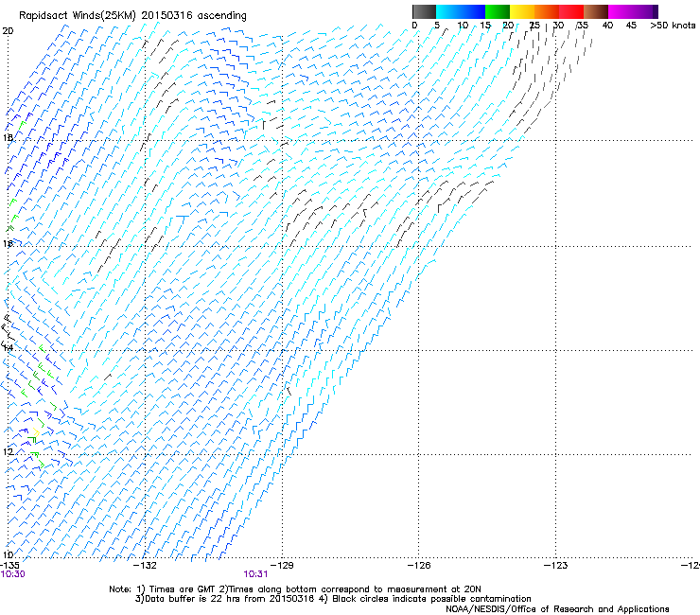This screenshot has height=615, width=700.
Task: Click the 'NOAA/NESDIS/Office of Research and Applications' credit
Action: coord(557,609)
